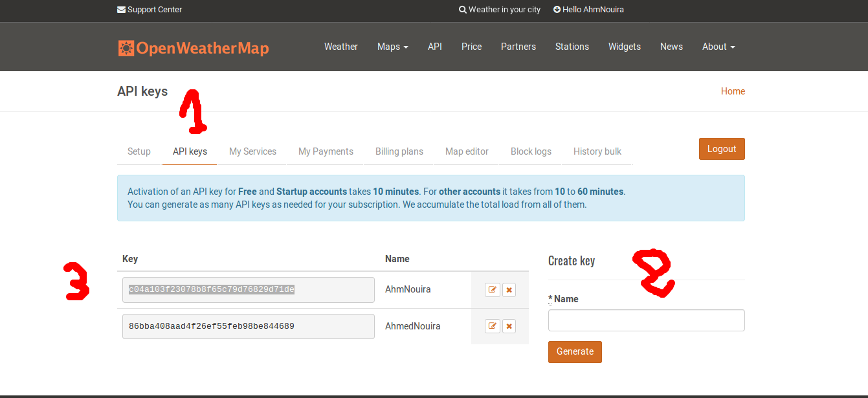
Task: Open the API nav item
Action: tap(435, 47)
